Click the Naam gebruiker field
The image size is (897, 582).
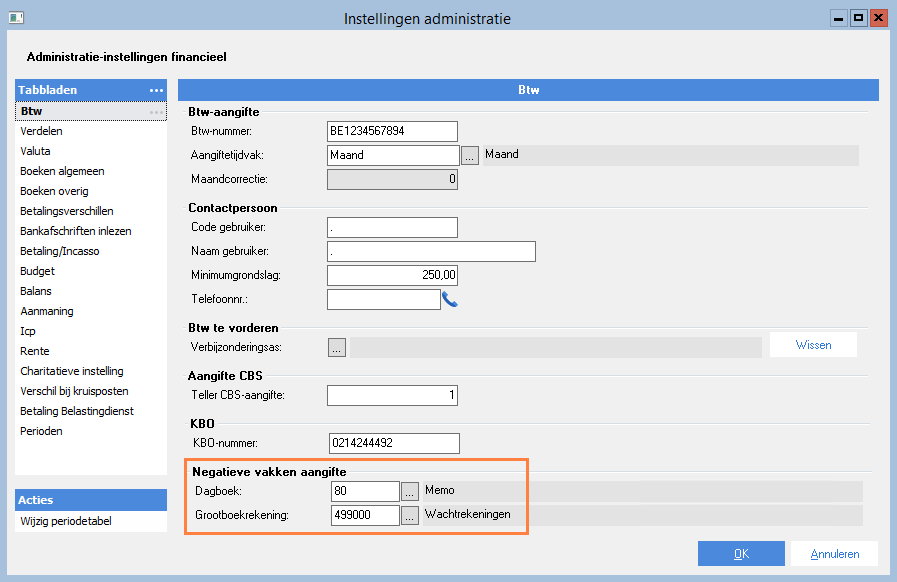coord(431,251)
